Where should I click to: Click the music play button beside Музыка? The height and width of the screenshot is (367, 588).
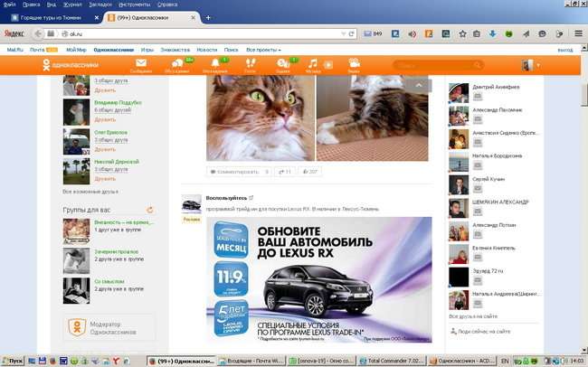click(x=328, y=65)
